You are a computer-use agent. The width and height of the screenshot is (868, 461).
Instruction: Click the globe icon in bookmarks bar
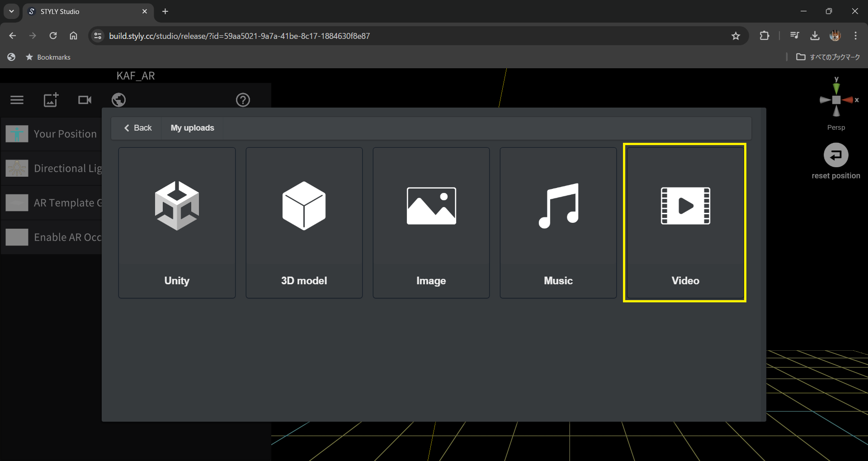[x=11, y=57]
